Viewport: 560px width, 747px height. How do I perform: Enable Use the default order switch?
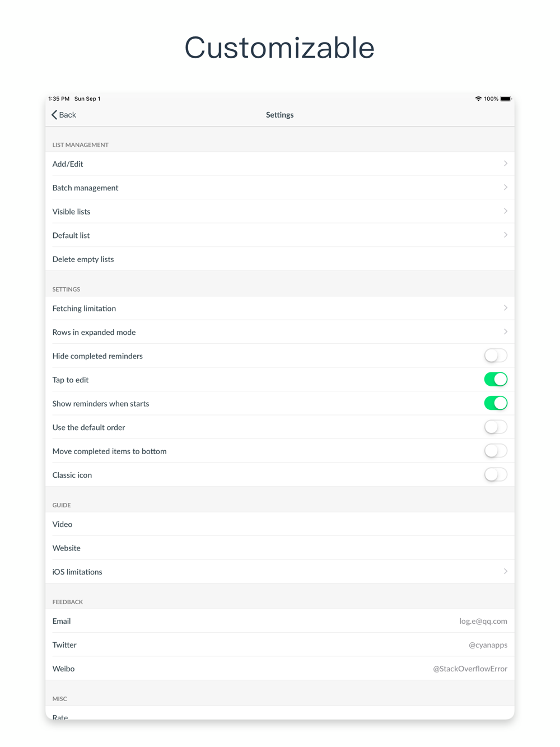coord(496,427)
